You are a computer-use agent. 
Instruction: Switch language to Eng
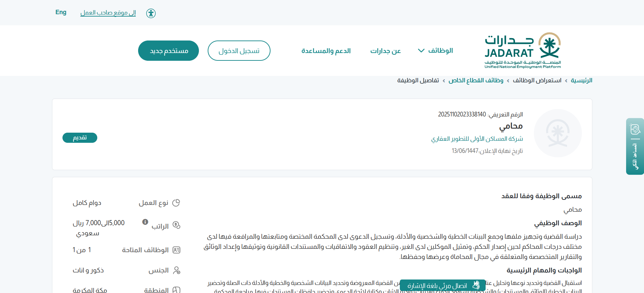click(61, 12)
